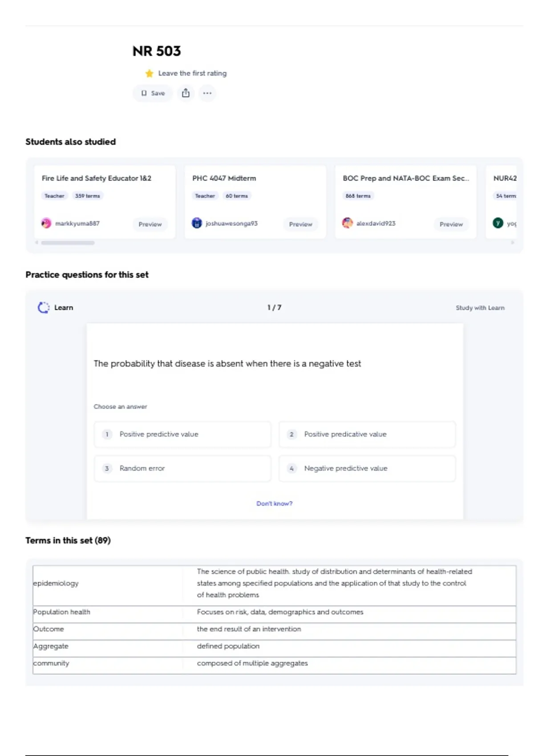Click the yellow star rating icon
The width and height of the screenshot is (534, 756).
coord(150,73)
